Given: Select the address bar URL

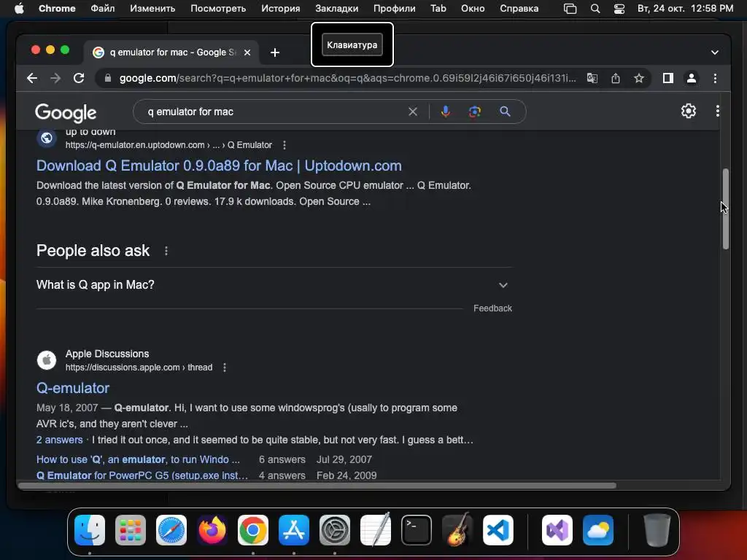Looking at the screenshot, I should pyautogui.click(x=347, y=78).
